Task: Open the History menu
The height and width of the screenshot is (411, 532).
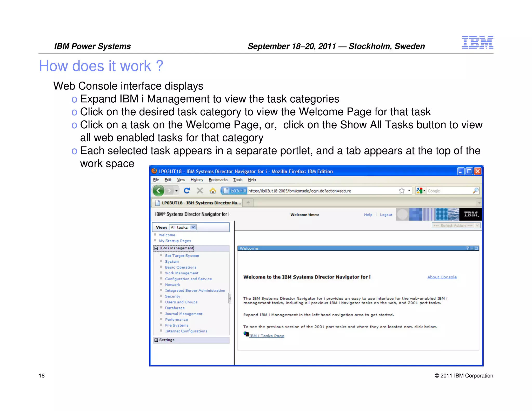Action: (197, 180)
